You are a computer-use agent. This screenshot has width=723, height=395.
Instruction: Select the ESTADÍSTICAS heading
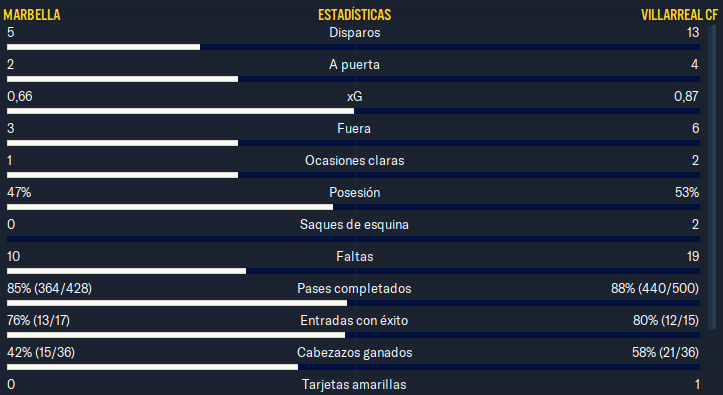pyautogui.click(x=355, y=15)
